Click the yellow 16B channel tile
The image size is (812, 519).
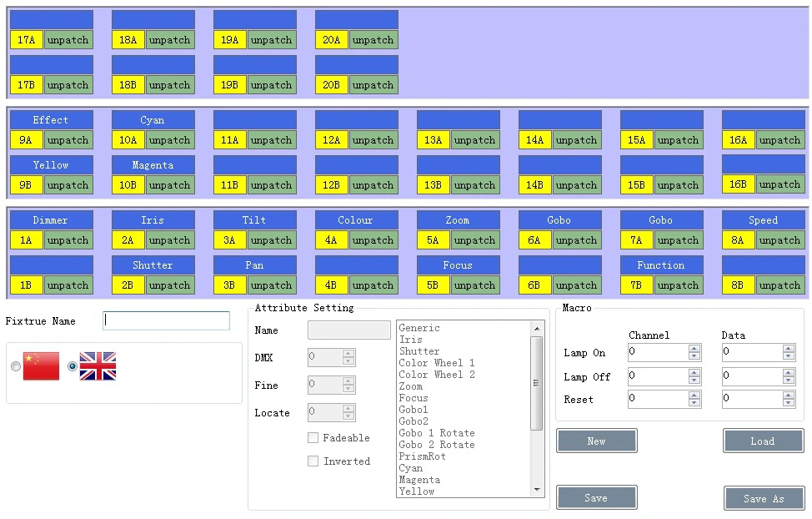pyautogui.click(x=739, y=184)
